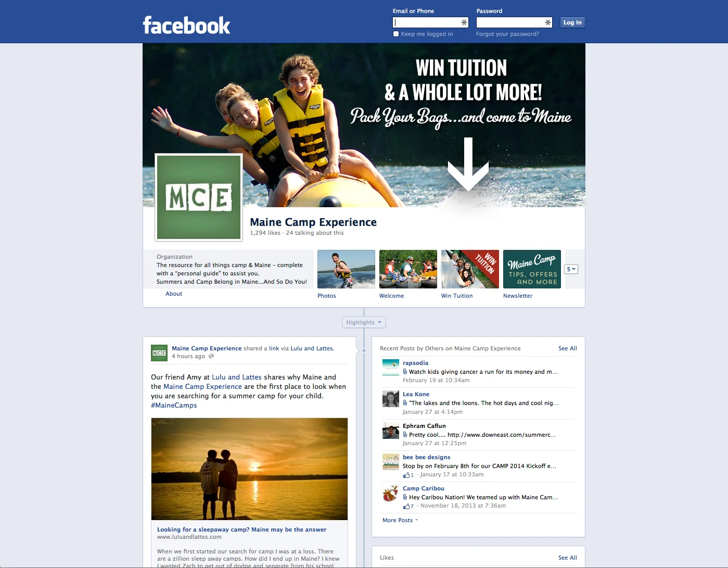Expand the Highlights dropdown

[364, 322]
